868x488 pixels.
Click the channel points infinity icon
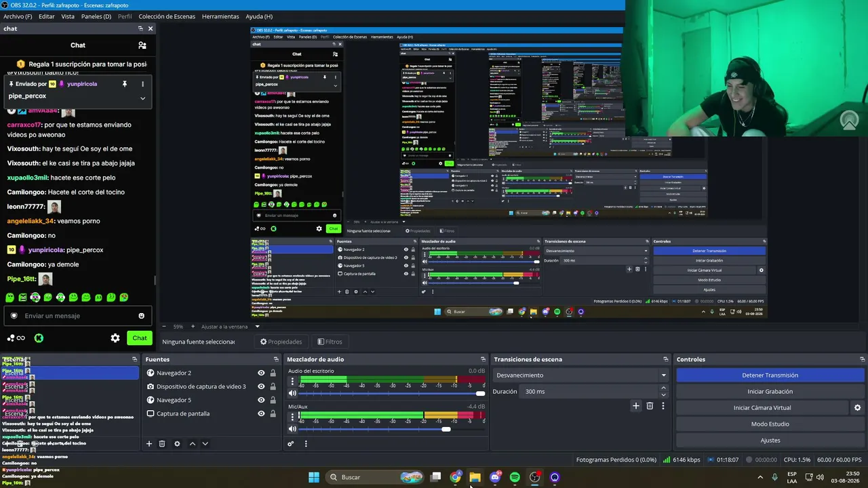point(16,338)
